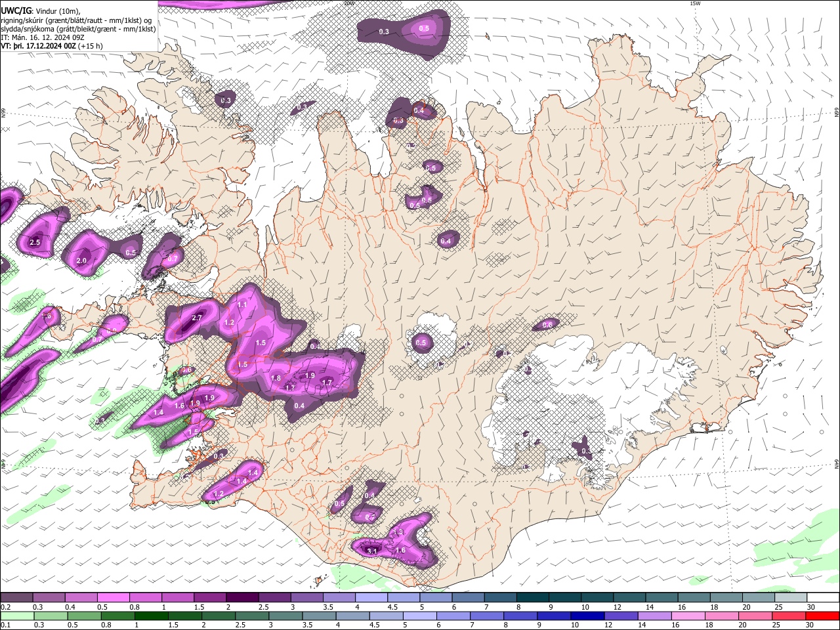Click the 'rigning/skúrir' legend description line
The height and width of the screenshot is (630, 840).
(76, 20)
